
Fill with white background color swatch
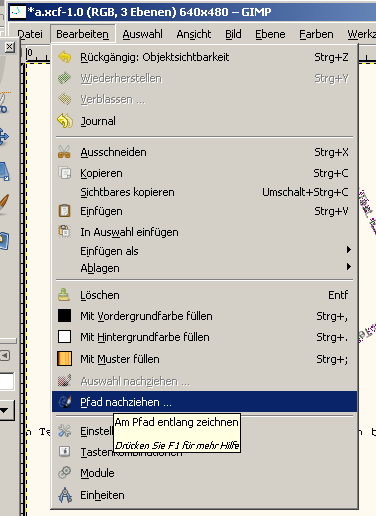64,337
